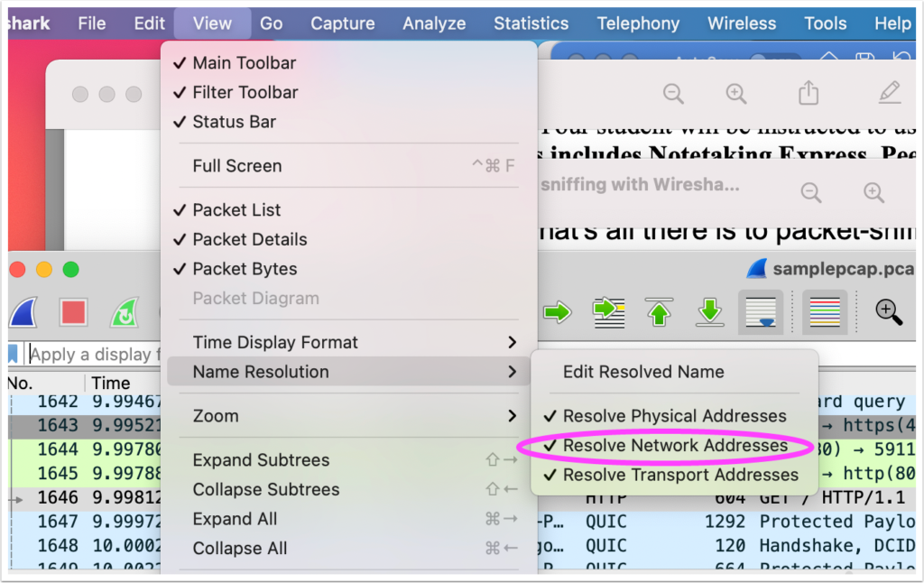Click the go to first packet icon
The height and width of the screenshot is (583, 924).
coord(660,312)
